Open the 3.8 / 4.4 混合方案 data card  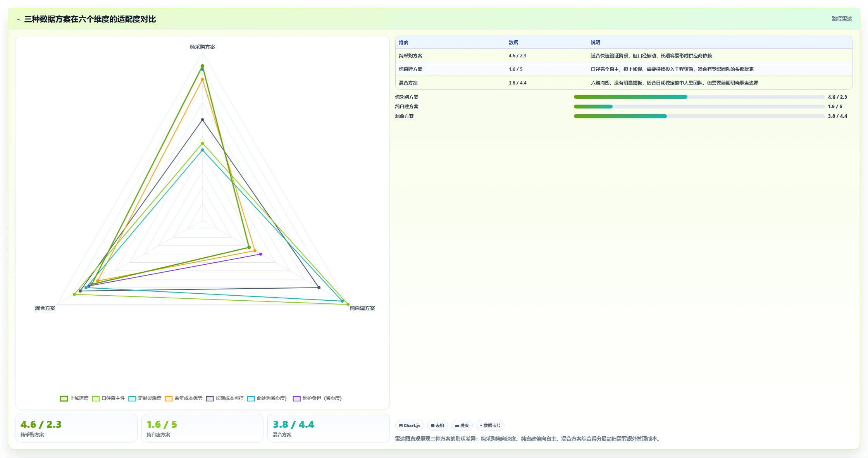329,428
